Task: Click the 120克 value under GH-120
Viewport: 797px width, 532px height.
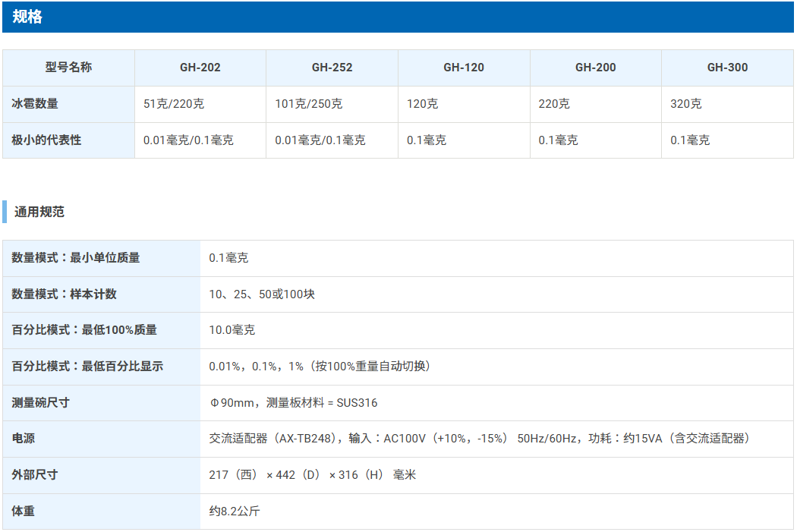Action: (x=422, y=104)
